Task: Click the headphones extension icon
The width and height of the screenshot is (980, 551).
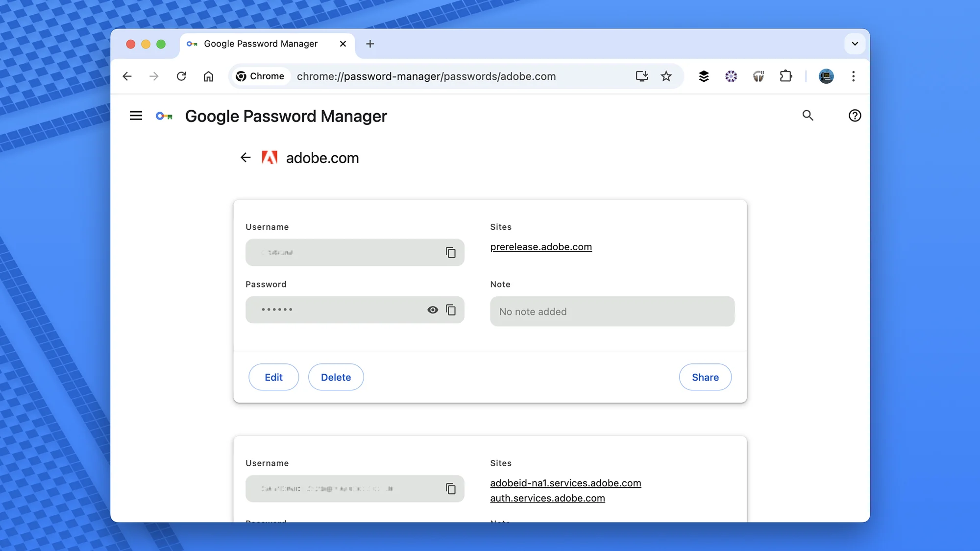Action: click(x=758, y=76)
